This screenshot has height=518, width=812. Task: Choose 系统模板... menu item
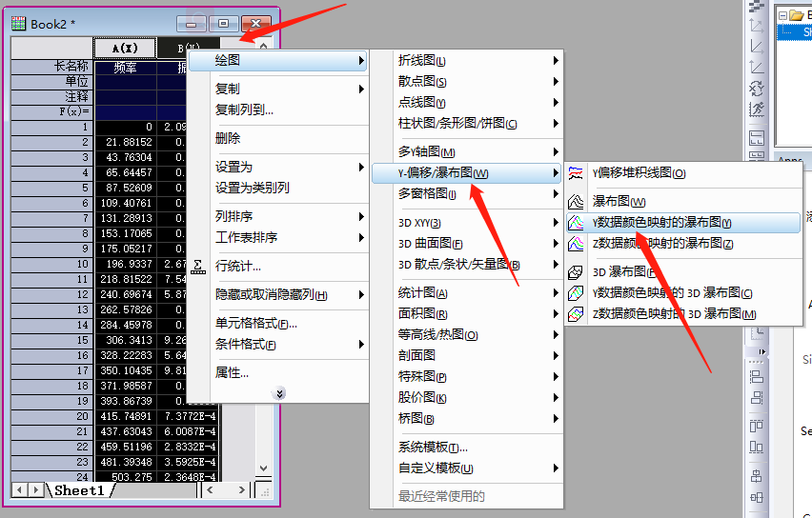tap(467, 448)
